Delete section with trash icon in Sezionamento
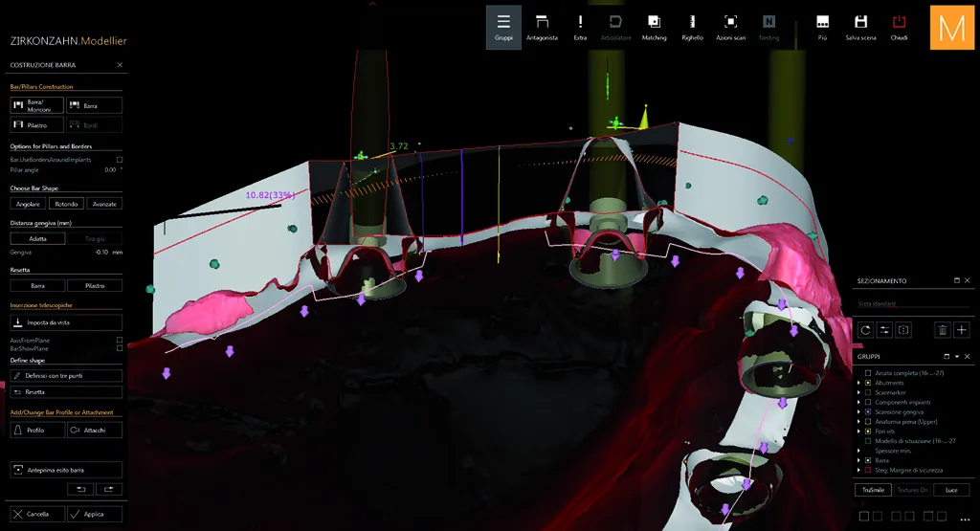 click(943, 330)
